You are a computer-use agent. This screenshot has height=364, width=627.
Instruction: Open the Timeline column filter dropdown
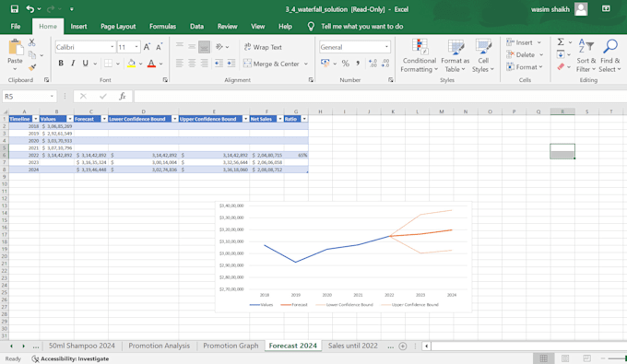pos(36,119)
